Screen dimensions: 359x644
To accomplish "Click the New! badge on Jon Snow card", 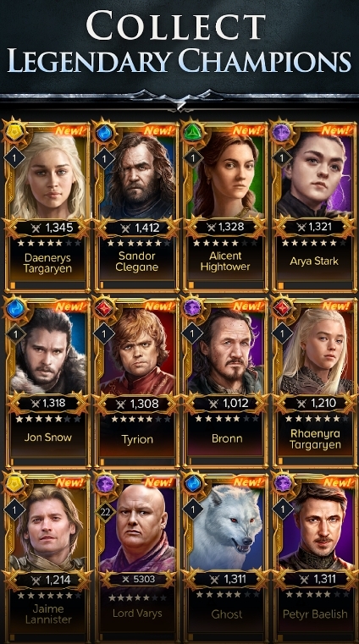I will 70,307.
